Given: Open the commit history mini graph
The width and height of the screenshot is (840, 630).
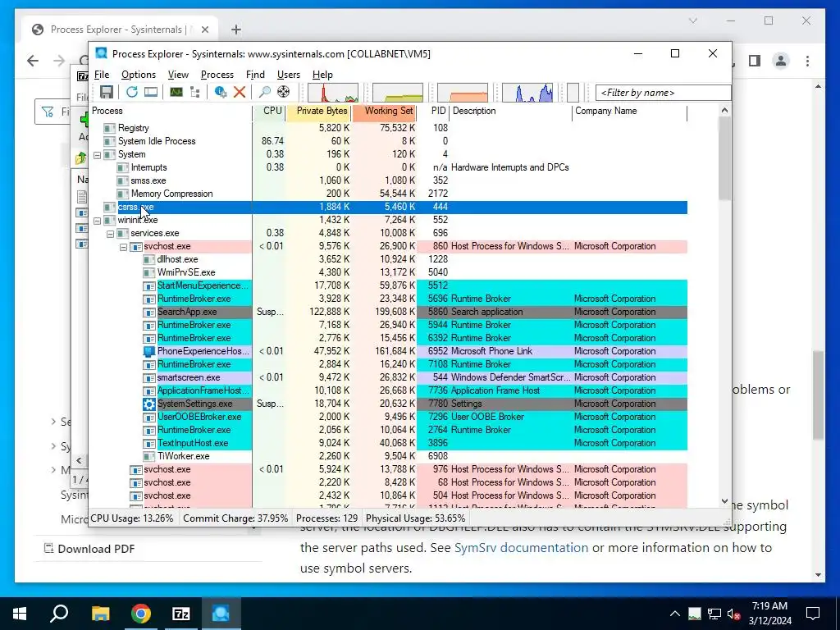Looking at the screenshot, I should [x=398, y=93].
